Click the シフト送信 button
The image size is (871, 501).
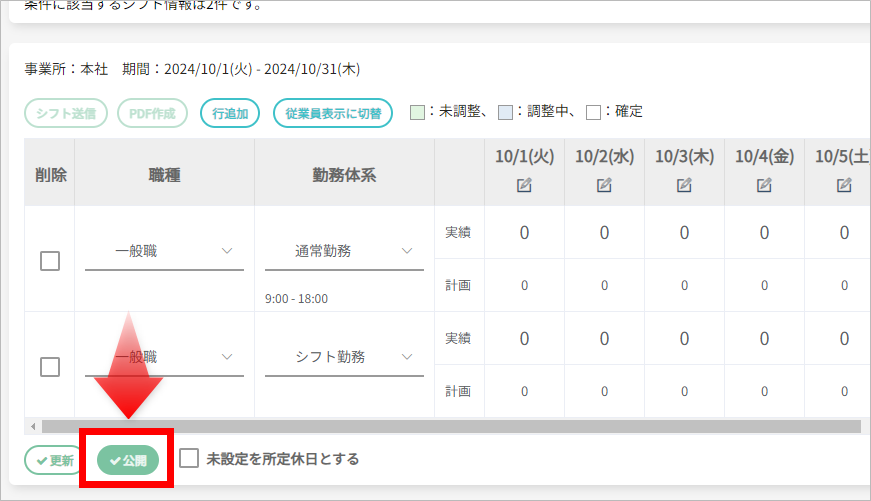66,113
